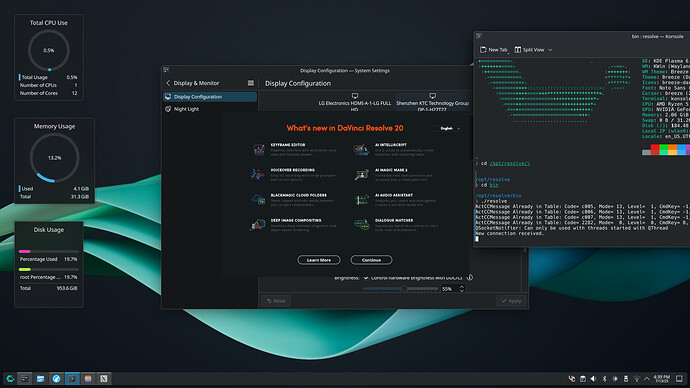This screenshot has height=388, width=690.
Task: Click the Voiceover Recording feature icon
Action: (x=258, y=175)
